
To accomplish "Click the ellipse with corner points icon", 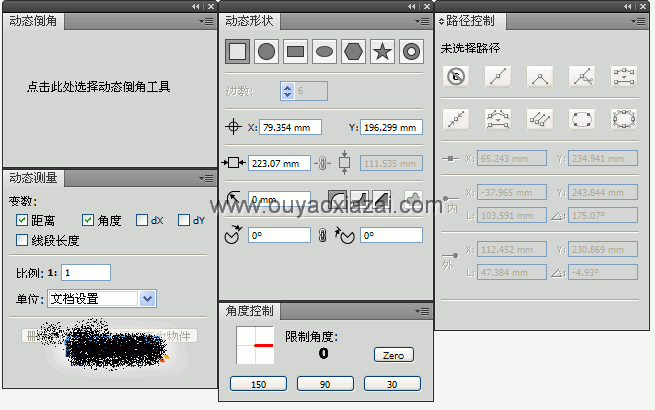I will pos(582,120).
